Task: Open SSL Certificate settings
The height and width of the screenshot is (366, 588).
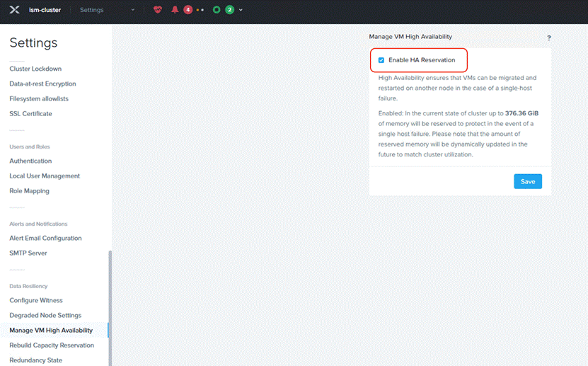Action: pos(30,114)
